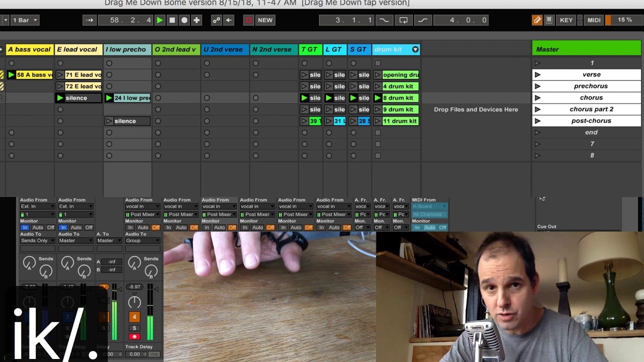Click the Arrangement Record button
This screenshot has height=362, width=644.
tap(184, 20)
